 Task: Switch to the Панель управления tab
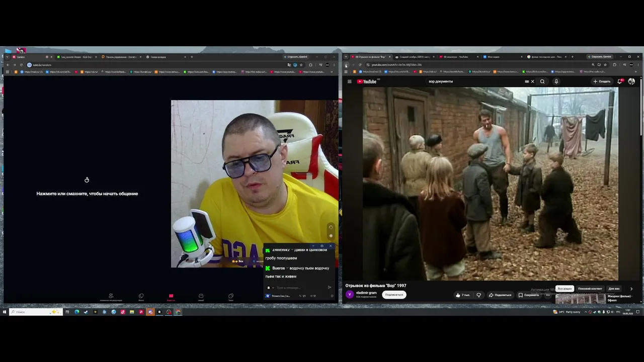[x=121, y=57]
